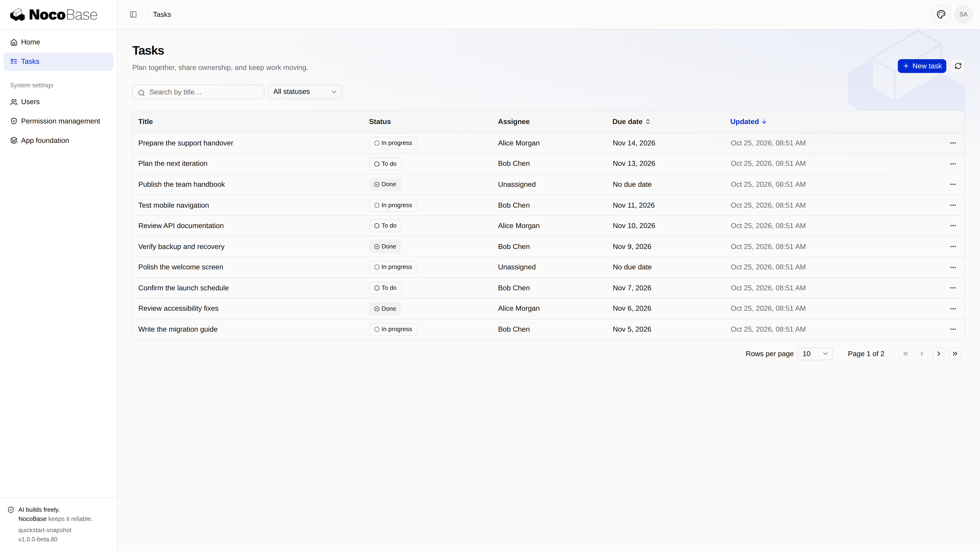Open the SA user avatar menu
Viewport: 980px width, 551px height.
coord(963,15)
